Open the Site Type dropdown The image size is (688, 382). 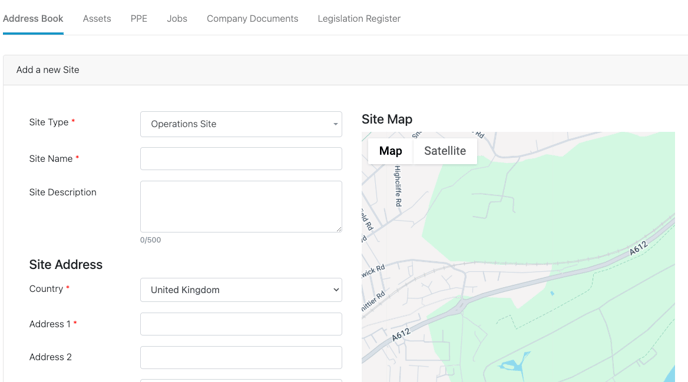point(241,124)
